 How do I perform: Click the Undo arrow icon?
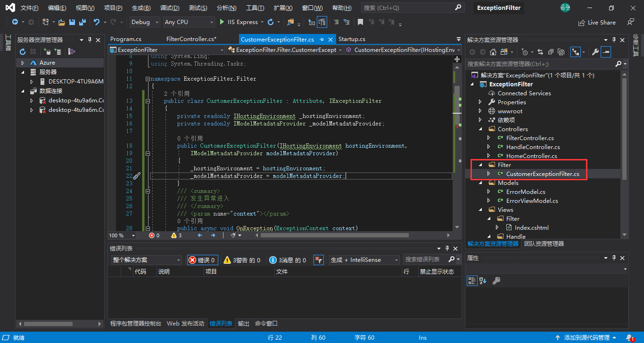coord(97,22)
